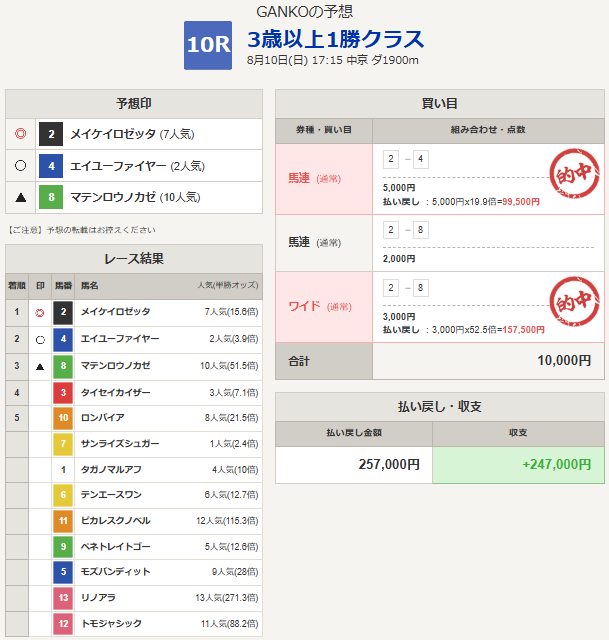Click the white number 1 next to タガノマルアフ

(x=63, y=470)
